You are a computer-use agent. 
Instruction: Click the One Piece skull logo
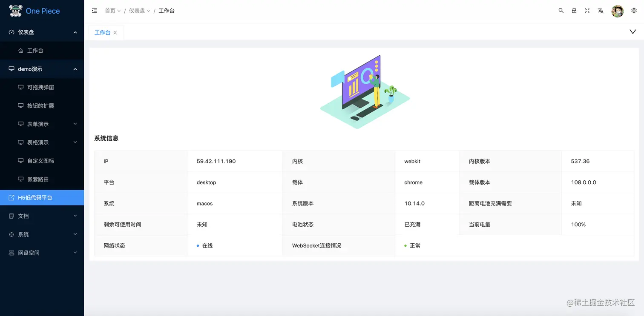point(14,11)
